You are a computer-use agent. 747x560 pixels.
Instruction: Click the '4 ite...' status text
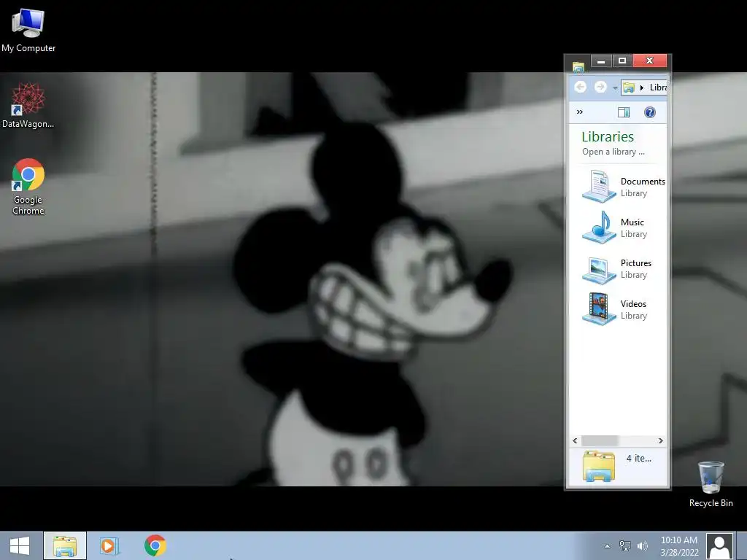click(638, 458)
